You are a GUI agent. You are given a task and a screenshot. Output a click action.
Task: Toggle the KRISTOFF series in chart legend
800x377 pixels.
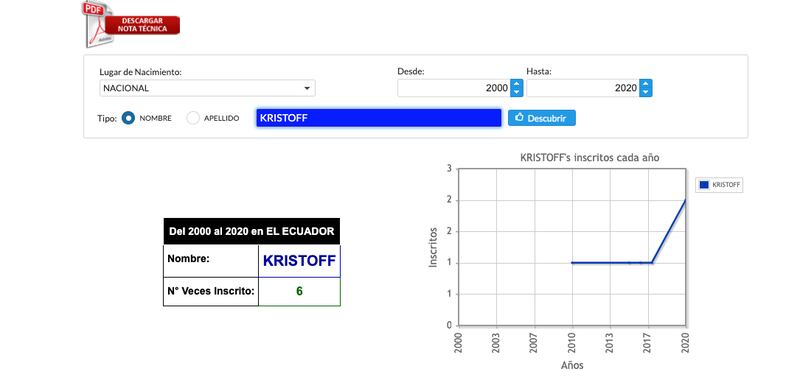coord(719,185)
